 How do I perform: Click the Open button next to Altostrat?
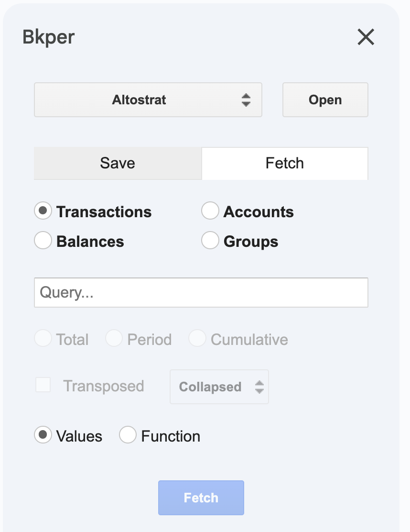click(325, 100)
